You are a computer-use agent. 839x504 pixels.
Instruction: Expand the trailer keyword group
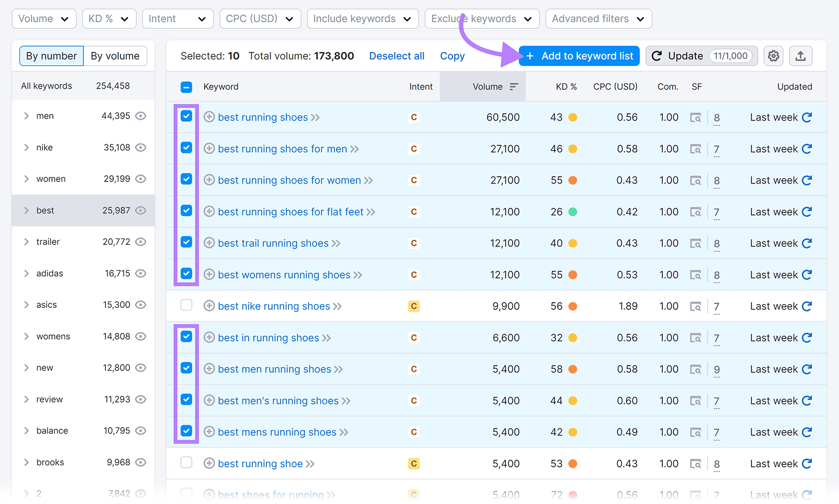click(26, 242)
